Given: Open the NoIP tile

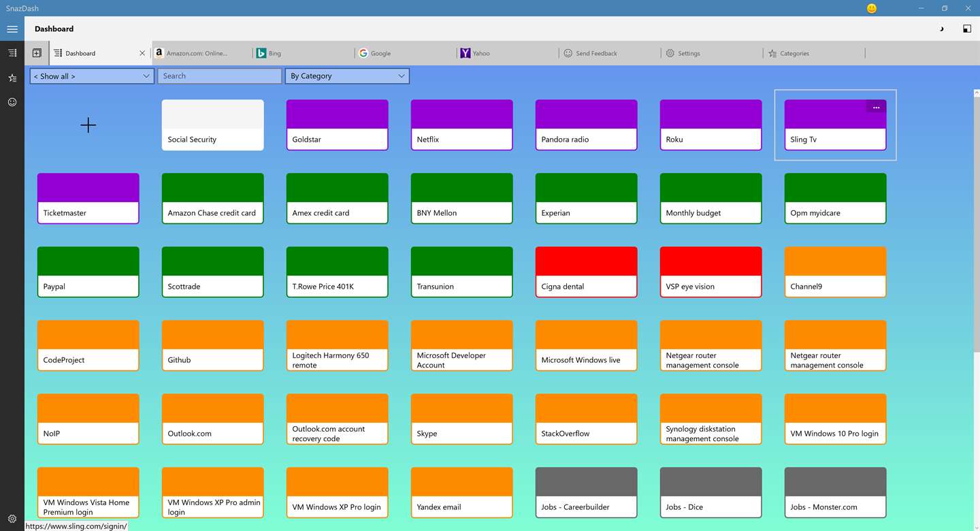Looking at the screenshot, I should click(88, 419).
